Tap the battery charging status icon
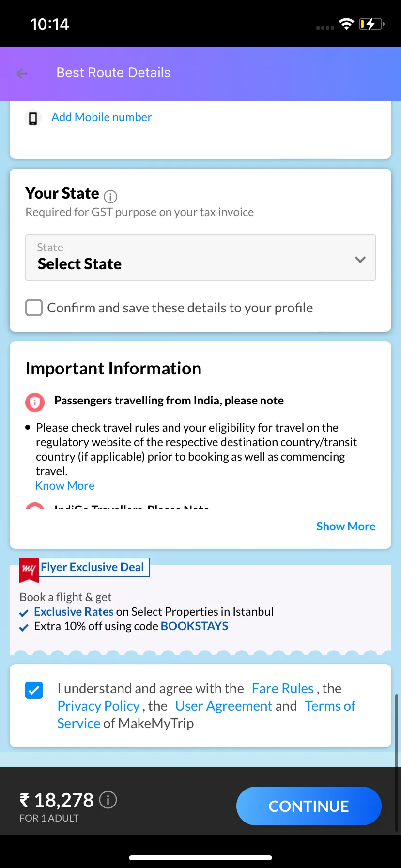Viewport: 401px width, 868px height. [371, 24]
